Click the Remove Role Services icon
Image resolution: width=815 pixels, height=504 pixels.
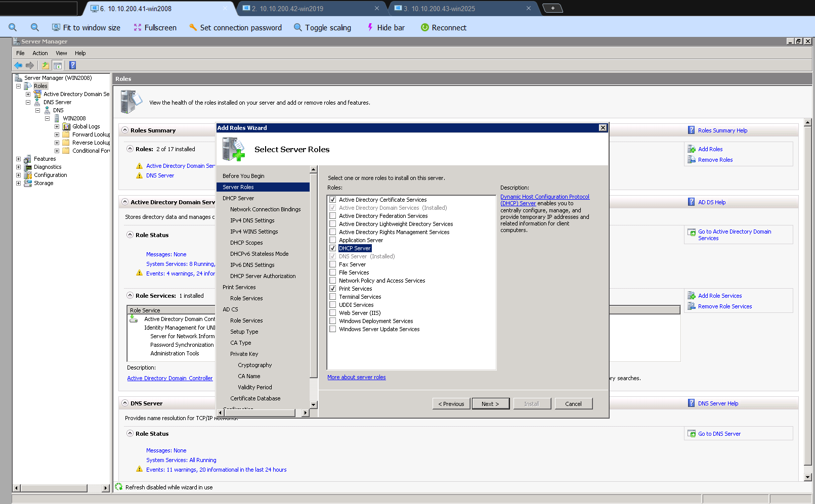click(x=692, y=306)
